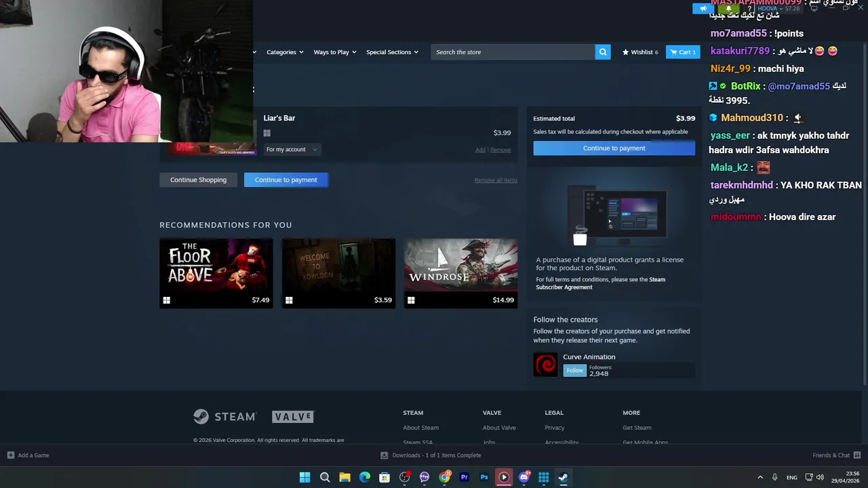Click the plus icon next to Add a Game
Screen dimensions: 868x488
click(x=10, y=455)
